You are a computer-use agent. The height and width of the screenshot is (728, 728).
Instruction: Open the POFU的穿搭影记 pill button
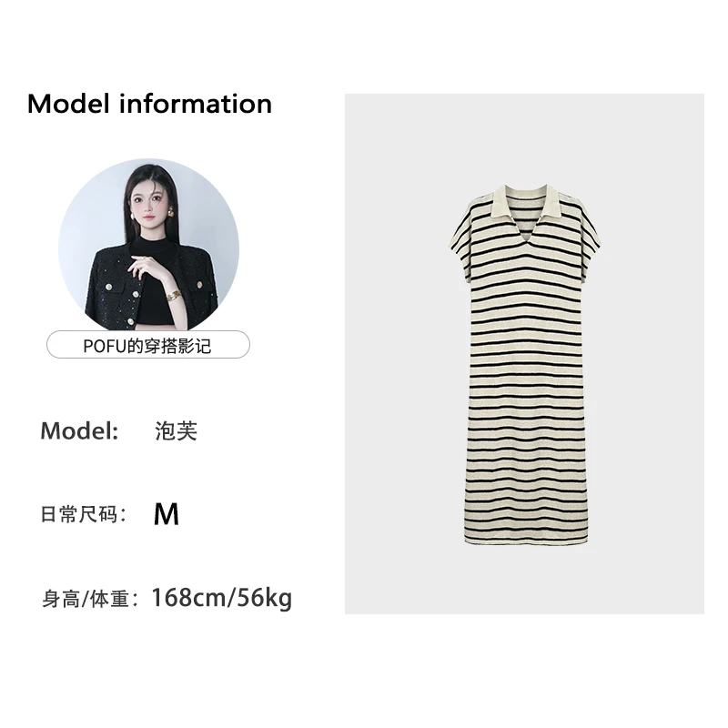148,346
